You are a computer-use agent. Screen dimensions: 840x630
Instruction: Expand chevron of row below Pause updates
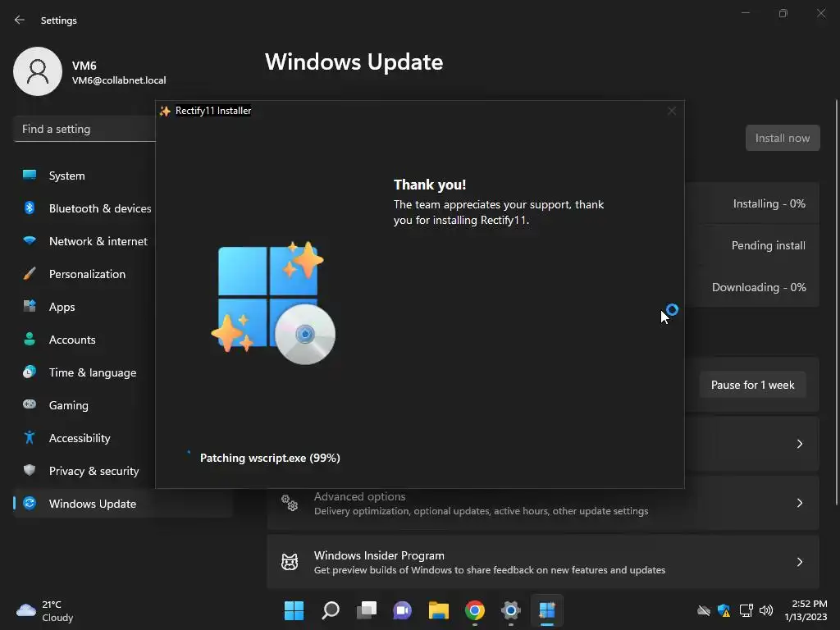coord(799,444)
